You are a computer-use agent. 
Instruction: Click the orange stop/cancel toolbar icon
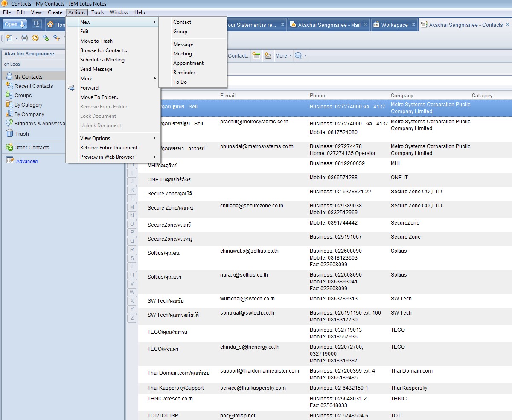(x=35, y=38)
